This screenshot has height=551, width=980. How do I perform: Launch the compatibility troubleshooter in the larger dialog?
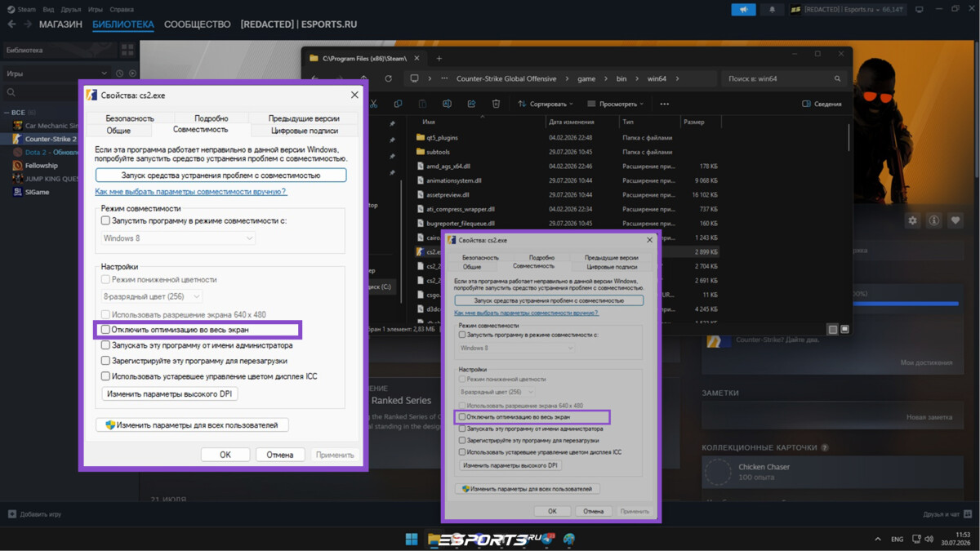[220, 176]
